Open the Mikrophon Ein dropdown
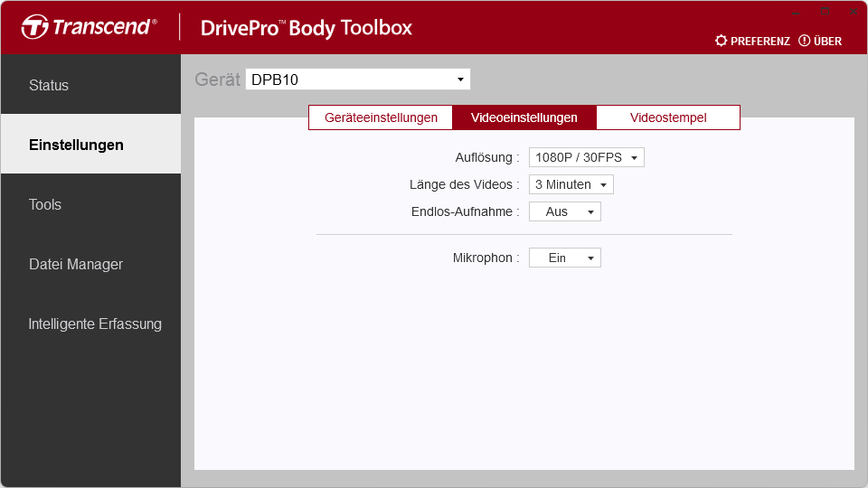Screen dimensions: 868x488 click(x=564, y=258)
